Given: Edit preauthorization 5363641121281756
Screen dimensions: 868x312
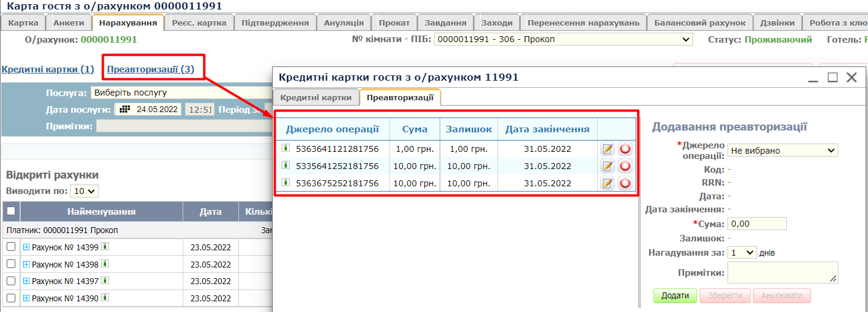Looking at the screenshot, I should pyautogui.click(x=607, y=149).
